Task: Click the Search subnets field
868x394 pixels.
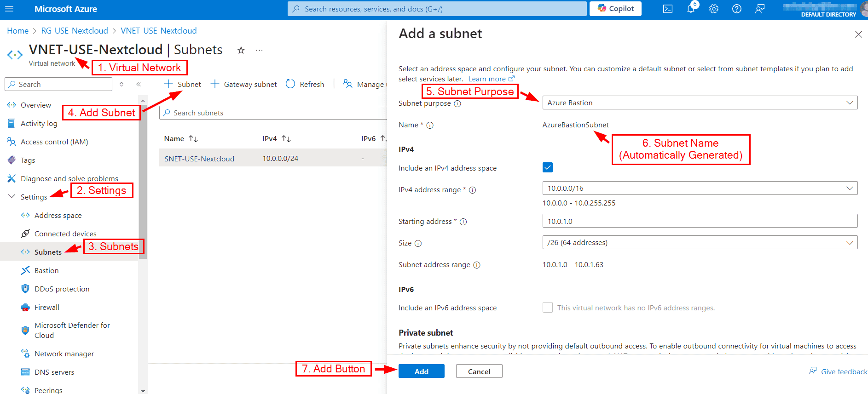Action: [273, 113]
